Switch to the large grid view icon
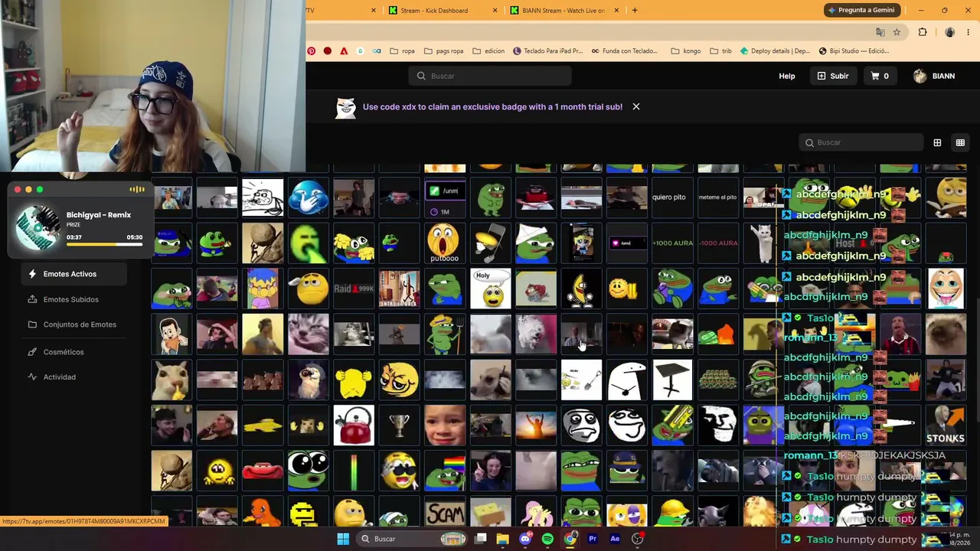The width and height of the screenshot is (980, 551). point(937,142)
